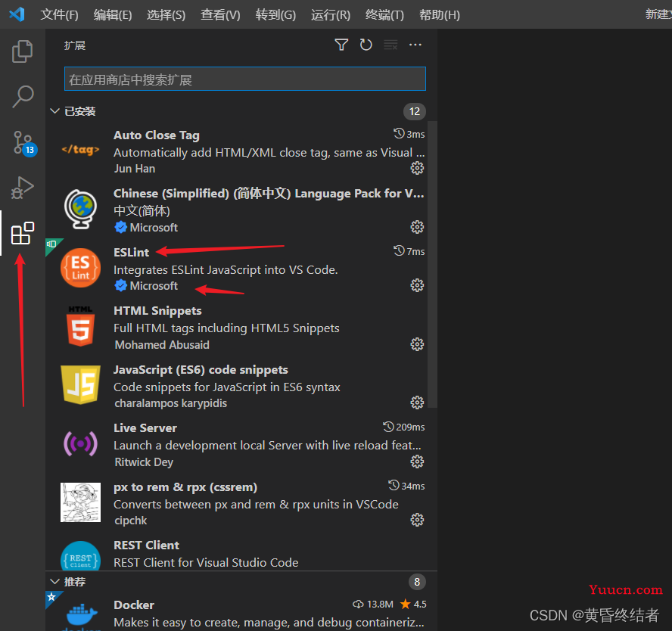Open the Explorer view in activity bar
Screen dimensions: 672x631
[22, 51]
